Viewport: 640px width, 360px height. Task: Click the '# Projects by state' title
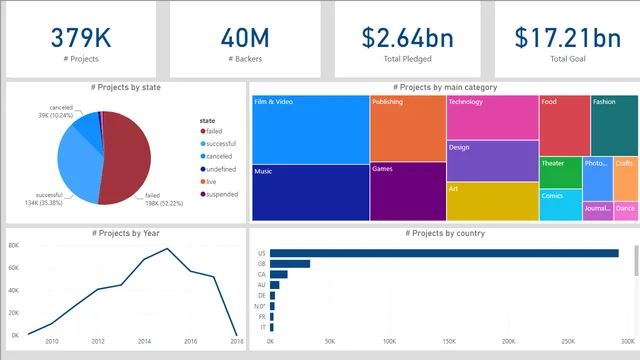tap(126, 87)
